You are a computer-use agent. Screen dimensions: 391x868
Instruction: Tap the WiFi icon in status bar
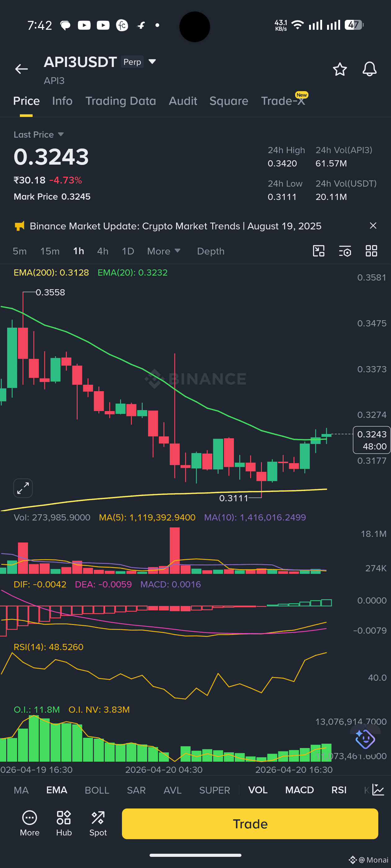(297, 25)
